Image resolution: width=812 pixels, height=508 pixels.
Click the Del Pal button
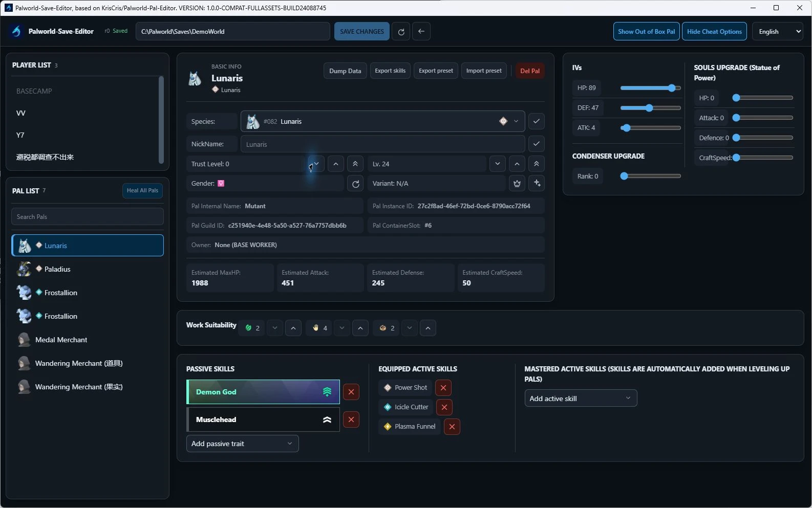tap(530, 71)
